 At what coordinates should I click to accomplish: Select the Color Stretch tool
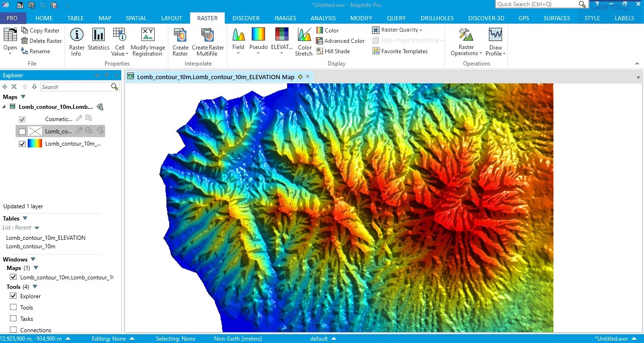coord(304,41)
